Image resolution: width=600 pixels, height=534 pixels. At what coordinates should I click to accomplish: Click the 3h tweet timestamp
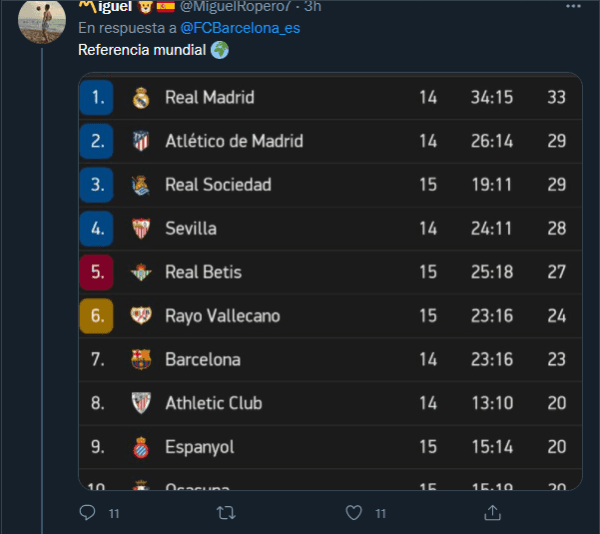click(312, 7)
